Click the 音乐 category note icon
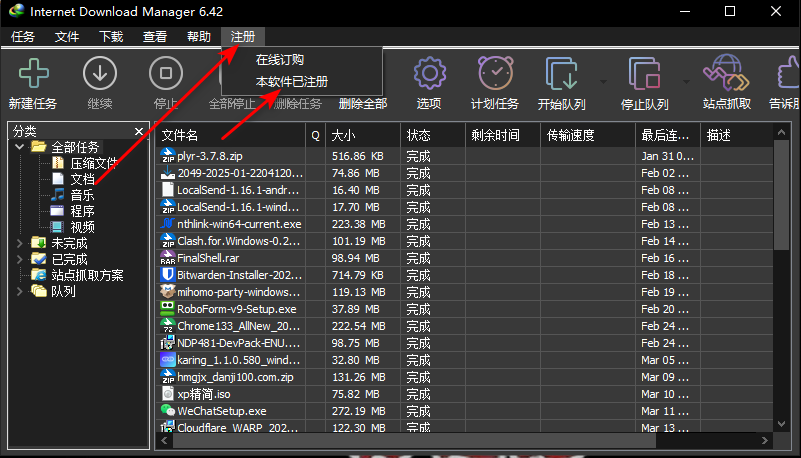This screenshot has height=458, width=801. 58,195
